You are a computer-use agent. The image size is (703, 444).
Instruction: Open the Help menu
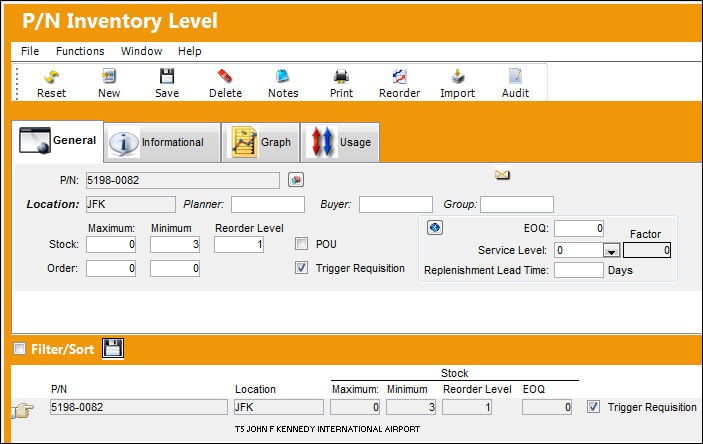pyautogui.click(x=189, y=51)
